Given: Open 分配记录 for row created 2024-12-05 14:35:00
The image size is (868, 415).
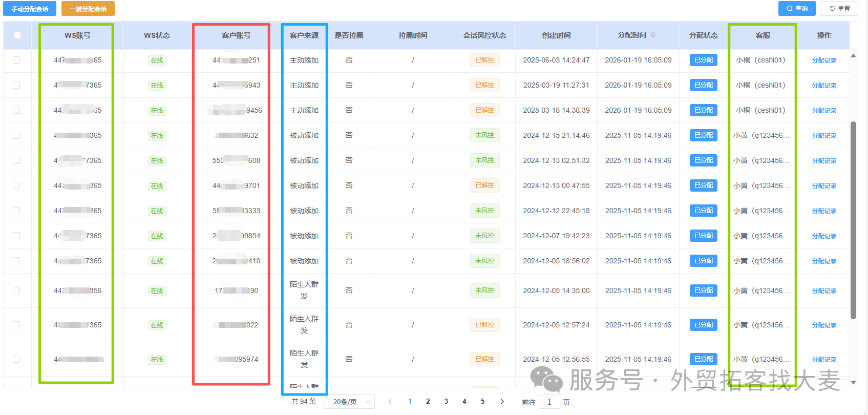Looking at the screenshot, I should [x=824, y=291].
